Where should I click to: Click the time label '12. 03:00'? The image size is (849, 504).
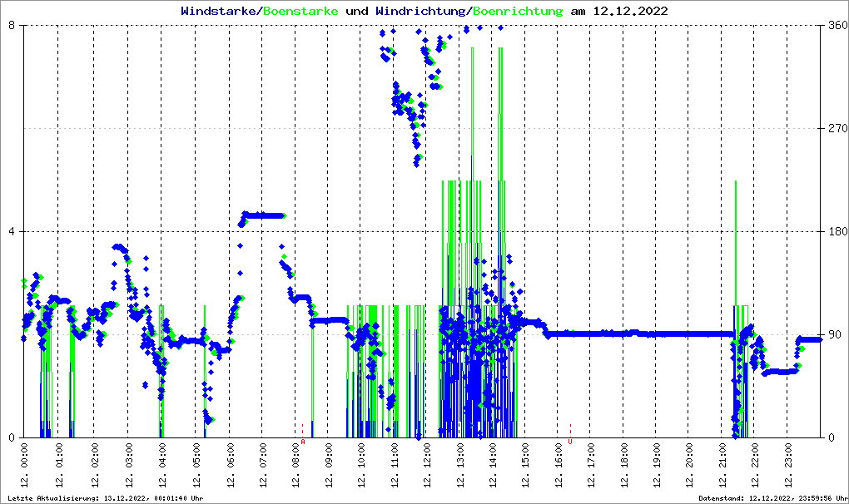tap(129, 465)
